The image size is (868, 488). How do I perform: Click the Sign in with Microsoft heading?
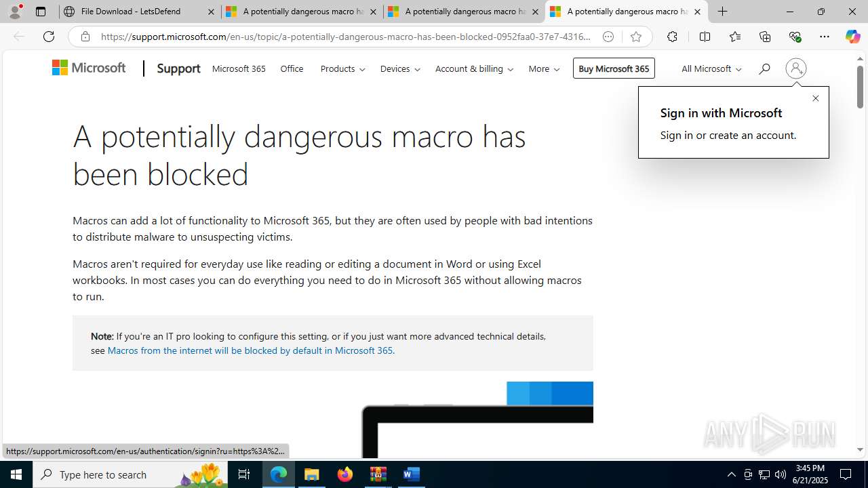coord(721,113)
